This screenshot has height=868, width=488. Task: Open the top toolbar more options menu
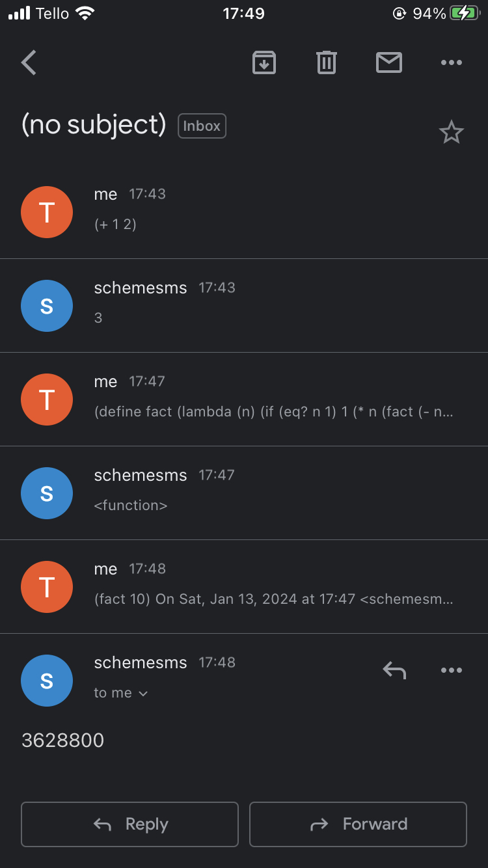pos(451,62)
